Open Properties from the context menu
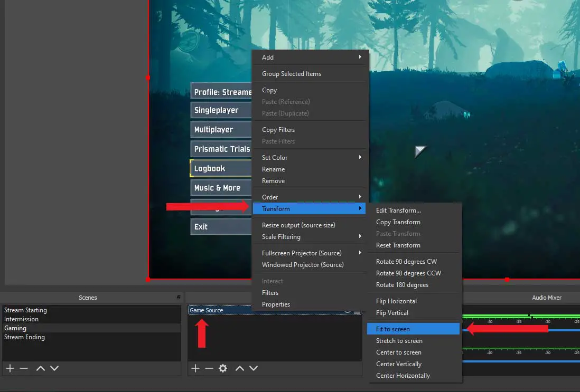Screen dimensions: 580x392 310,304
